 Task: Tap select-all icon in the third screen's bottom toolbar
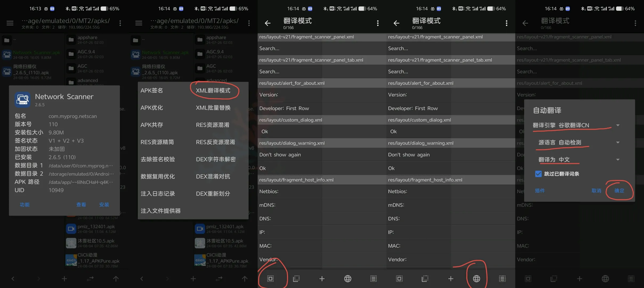270,279
